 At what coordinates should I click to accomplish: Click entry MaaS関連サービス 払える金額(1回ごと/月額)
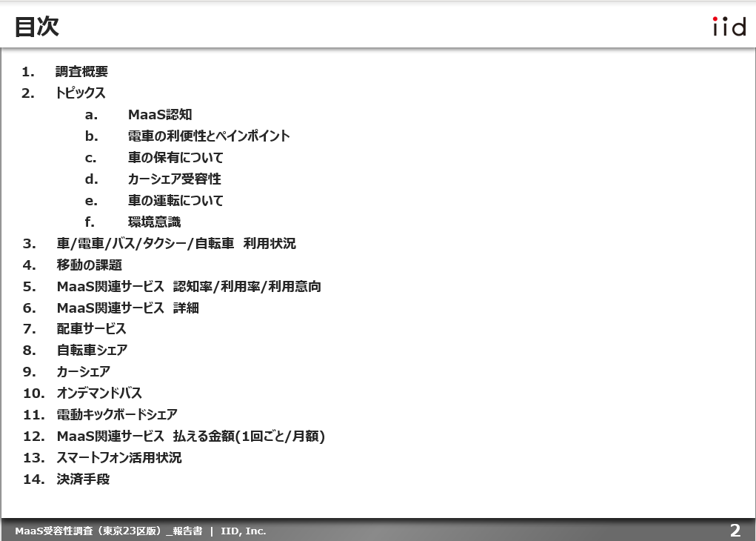coord(191,436)
